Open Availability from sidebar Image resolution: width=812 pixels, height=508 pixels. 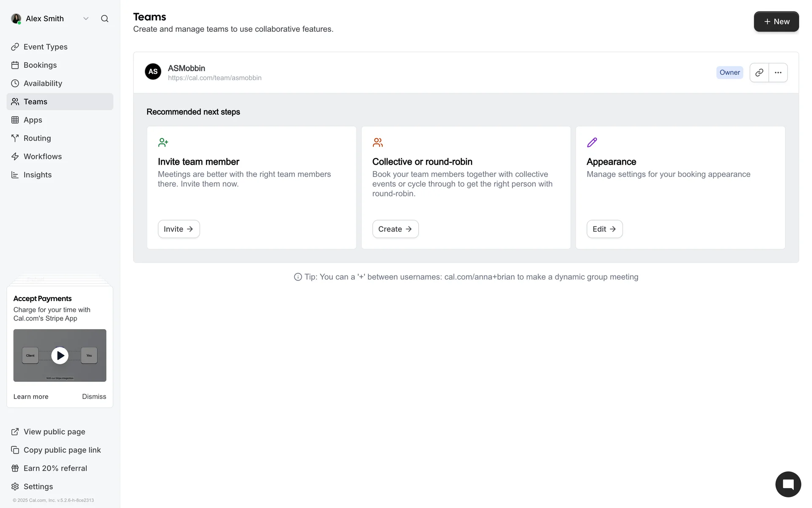(x=43, y=83)
